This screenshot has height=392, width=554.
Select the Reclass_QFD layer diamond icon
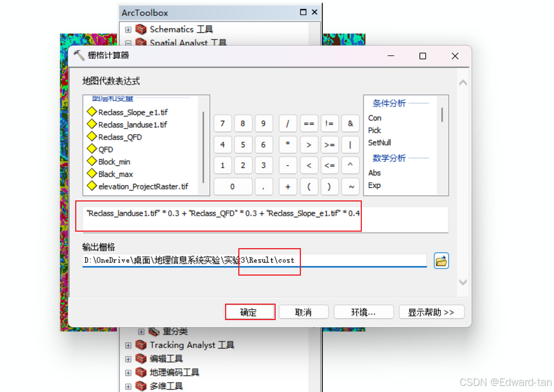pyautogui.click(x=92, y=137)
